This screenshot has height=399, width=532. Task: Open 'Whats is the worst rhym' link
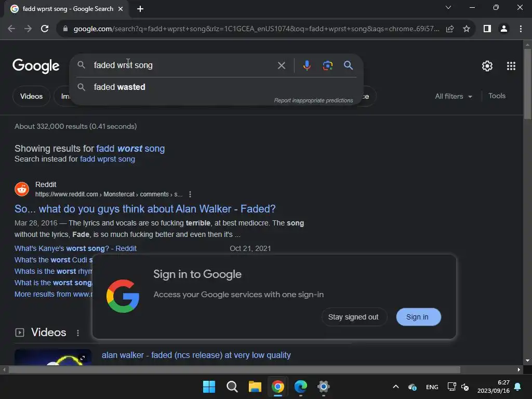click(54, 271)
